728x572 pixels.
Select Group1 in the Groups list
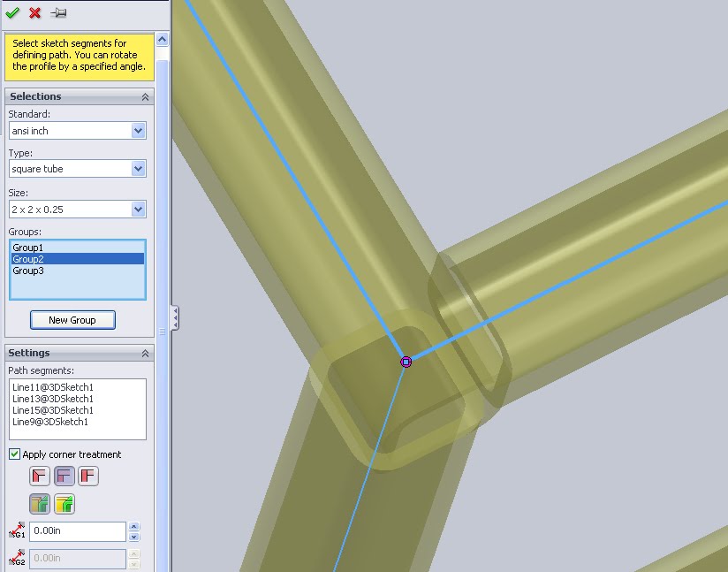click(x=78, y=248)
